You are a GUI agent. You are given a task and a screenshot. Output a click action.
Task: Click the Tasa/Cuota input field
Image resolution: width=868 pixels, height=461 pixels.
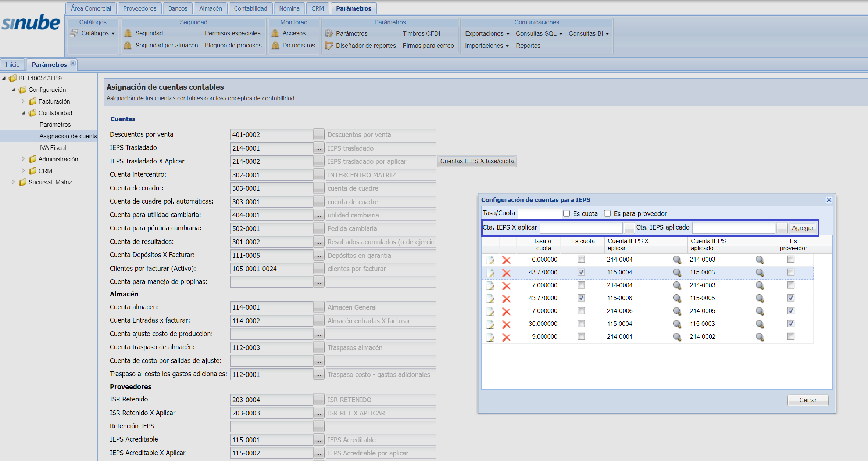click(x=540, y=213)
